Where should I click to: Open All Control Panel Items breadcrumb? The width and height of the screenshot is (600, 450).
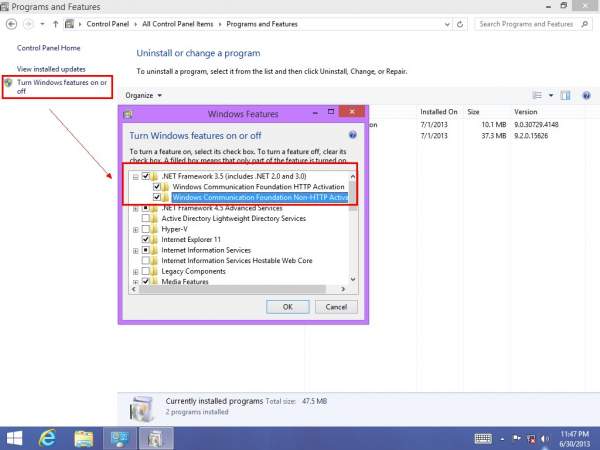[178, 24]
